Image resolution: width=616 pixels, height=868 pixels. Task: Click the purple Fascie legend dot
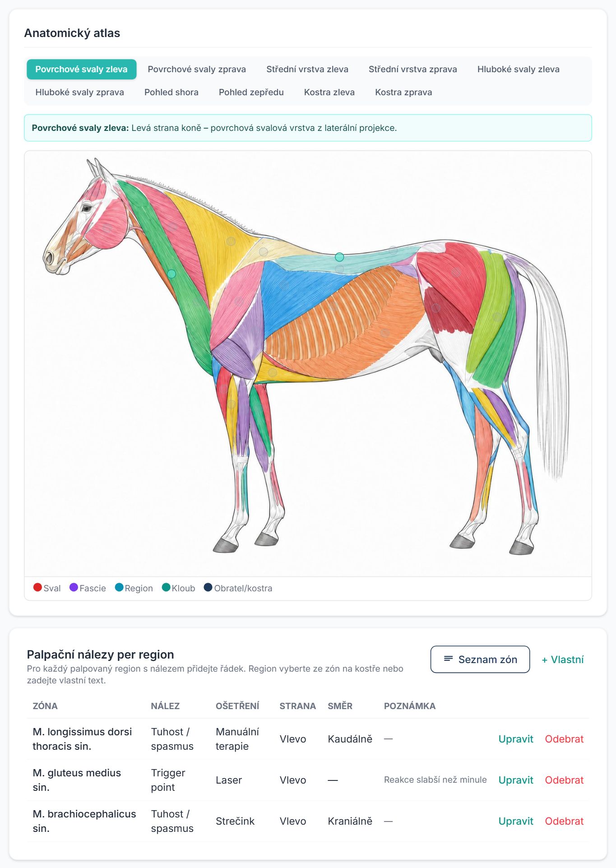coord(74,587)
